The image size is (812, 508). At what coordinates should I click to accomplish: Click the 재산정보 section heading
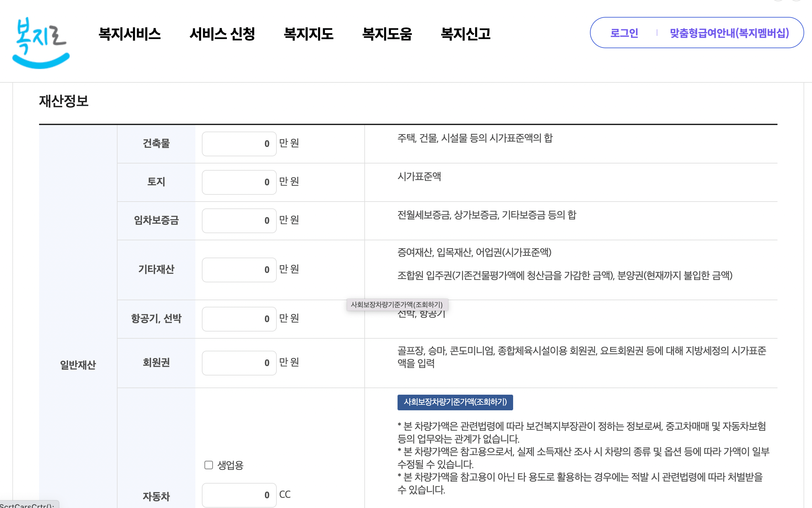point(63,101)
